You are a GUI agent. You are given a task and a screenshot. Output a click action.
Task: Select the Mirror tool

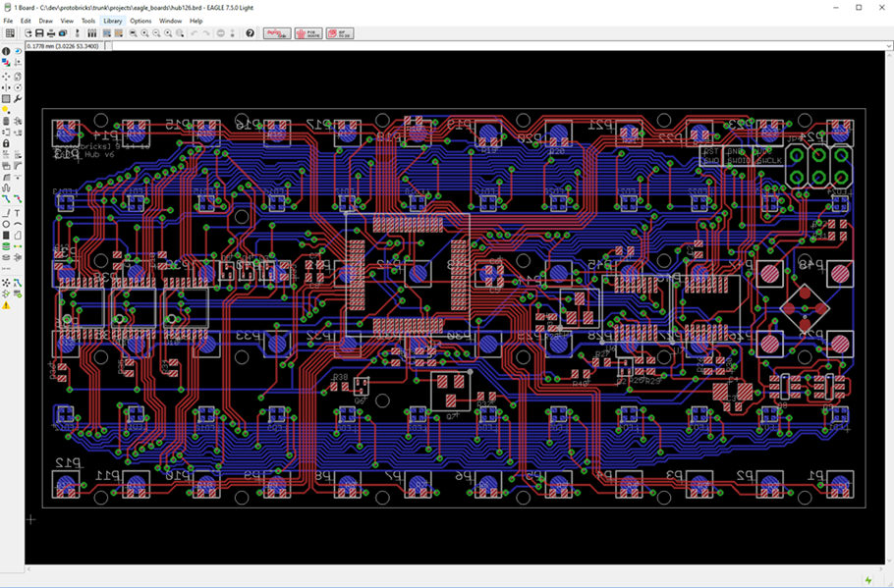click(6, 87)
